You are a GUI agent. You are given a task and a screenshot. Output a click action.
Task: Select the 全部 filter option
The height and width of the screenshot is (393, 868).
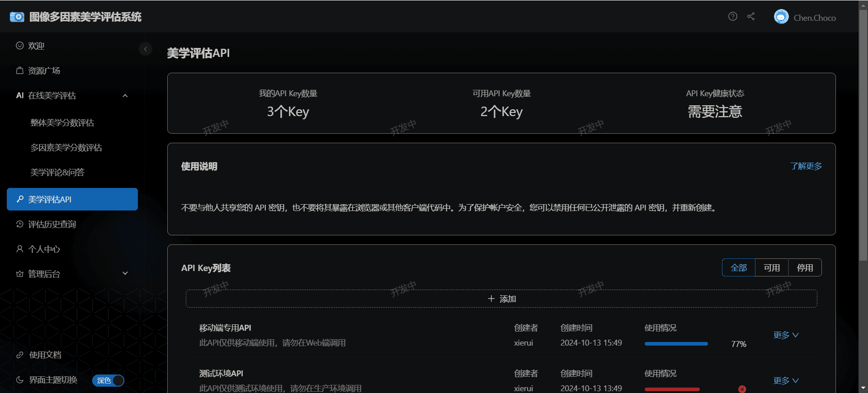coord(738,268)
